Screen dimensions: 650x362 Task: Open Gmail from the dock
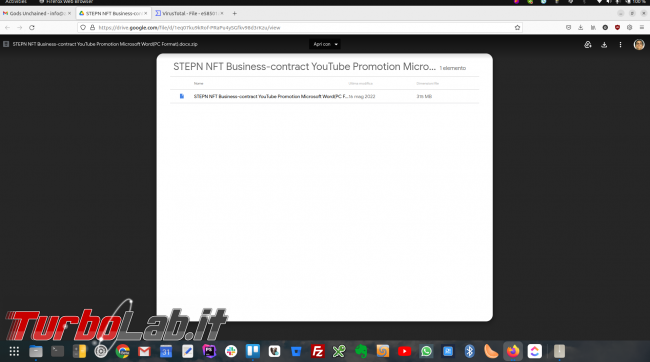144,352
